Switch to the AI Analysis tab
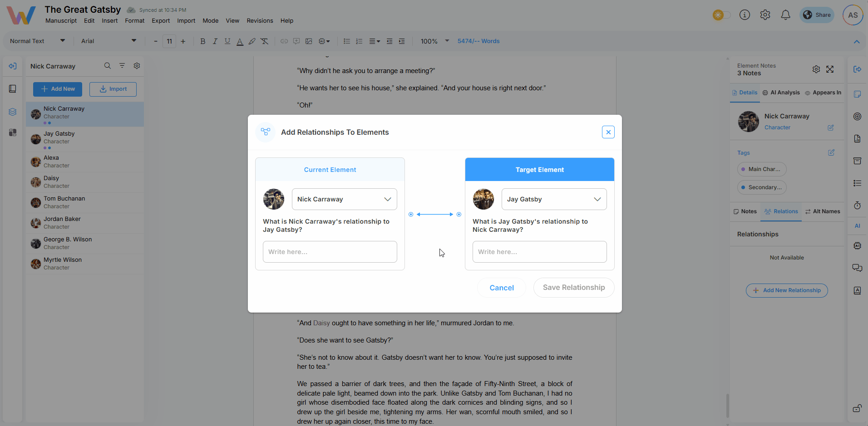The height and width of the screenshot is (426, 868). click(x=781, y=93)
